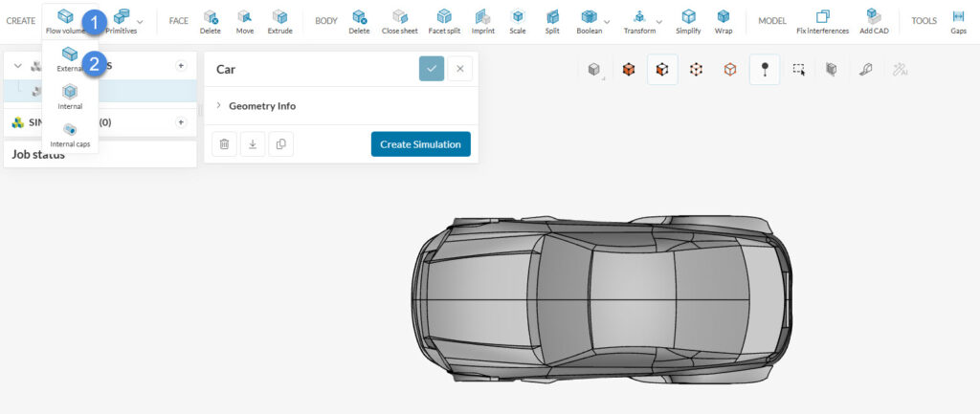Image resolution: width=980 pixels, height=414 pixels.
Task: Open the Transform dropdown arrow
Action: (x=658, y=21)
